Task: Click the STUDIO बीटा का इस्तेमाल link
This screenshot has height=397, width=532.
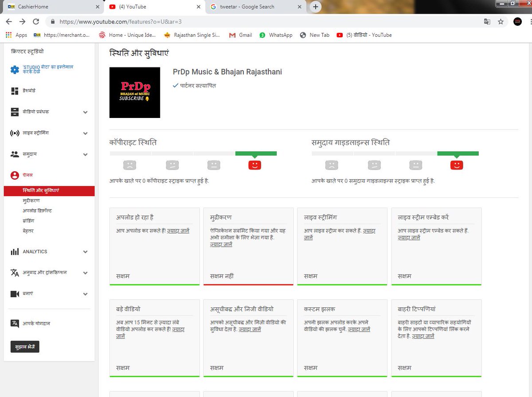Action: [47, 69]
